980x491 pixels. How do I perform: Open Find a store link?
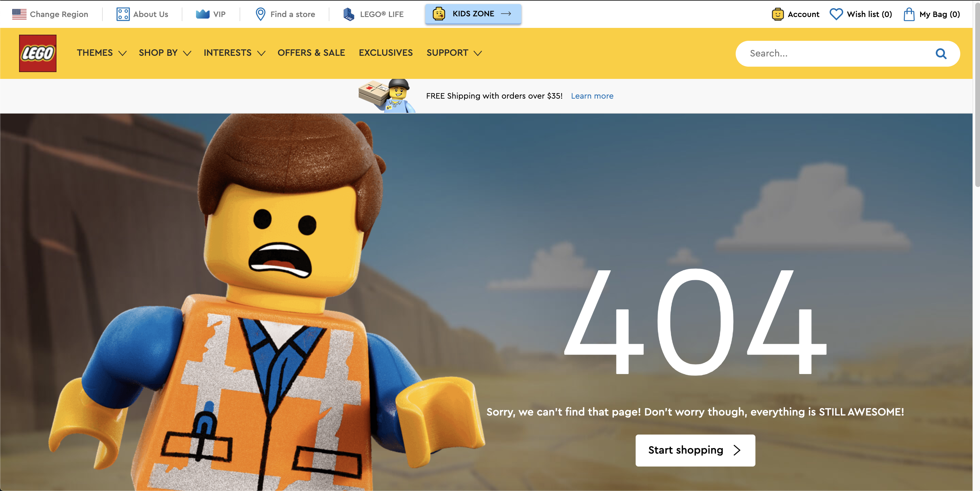(x=285, y=14)
